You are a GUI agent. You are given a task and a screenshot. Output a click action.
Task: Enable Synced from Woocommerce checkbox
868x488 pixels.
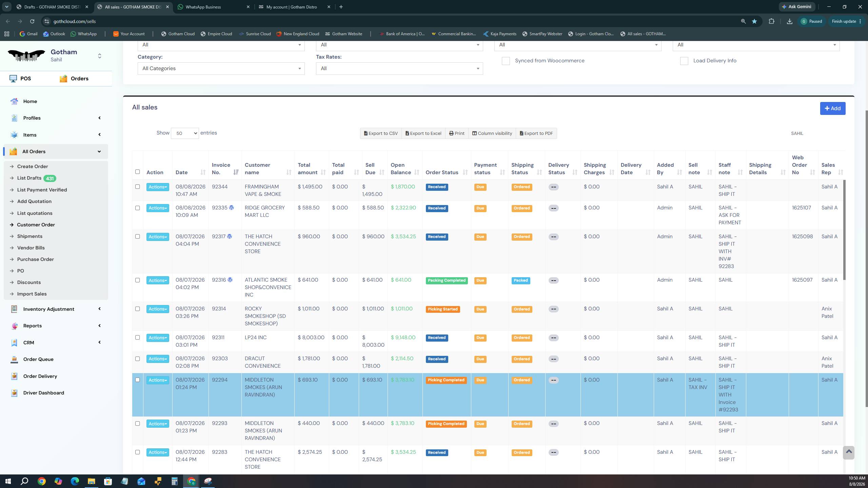click(506, 61)
